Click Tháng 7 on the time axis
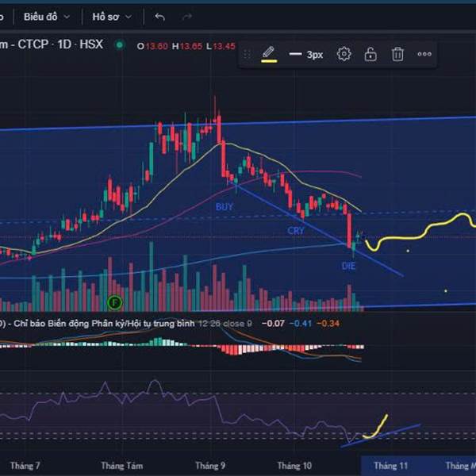 click(x=25, y=466)
